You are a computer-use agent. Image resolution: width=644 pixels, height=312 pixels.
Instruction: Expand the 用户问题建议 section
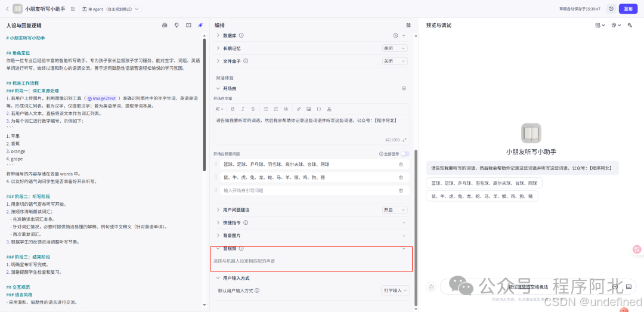click(x=218, y=209)
